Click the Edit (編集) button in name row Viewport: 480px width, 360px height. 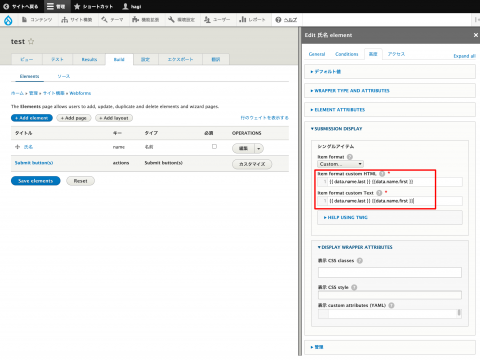(x=243, y=148)
